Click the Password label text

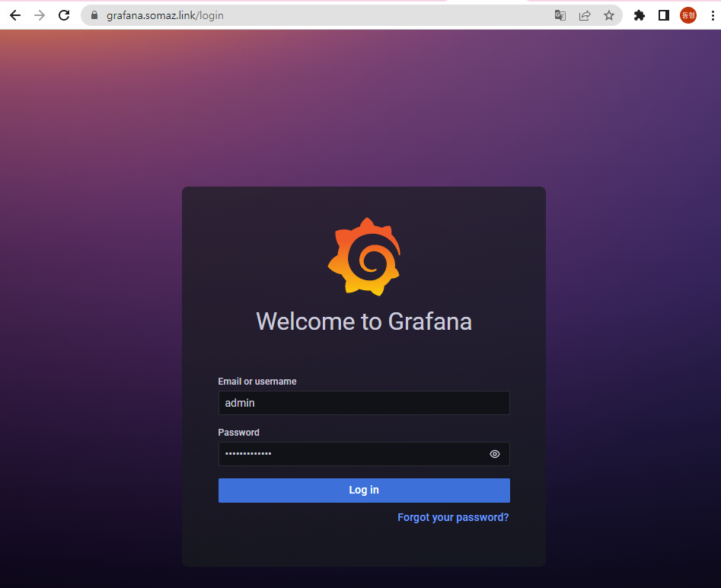(x=238, y=433)
